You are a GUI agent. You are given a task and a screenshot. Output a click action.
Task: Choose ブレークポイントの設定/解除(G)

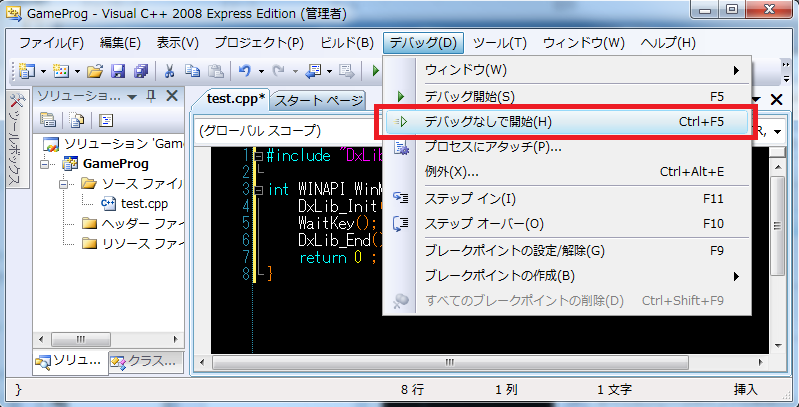point(567,251)
